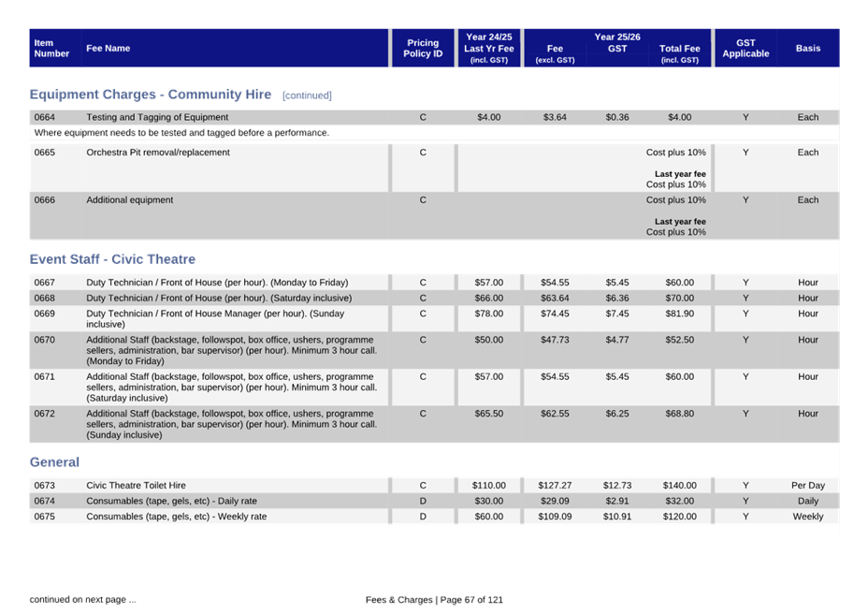Click the $52.50 total fee
Image resolution: width=868 pixels, height=614 pixels.
(x=680, y=340)
